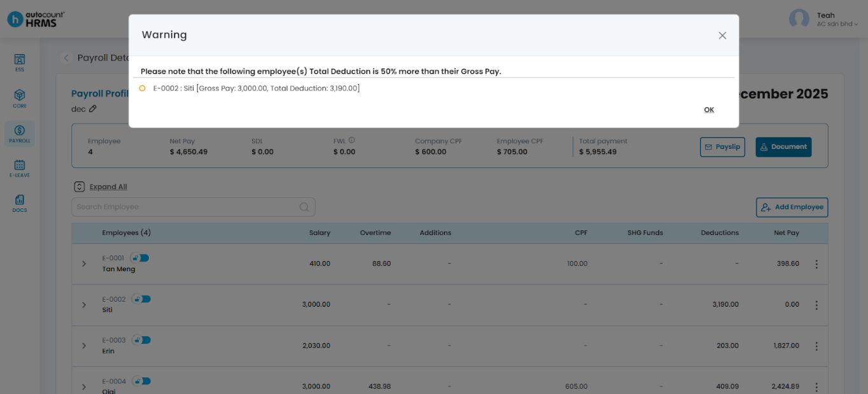Viewport: 868px width, 394px height.
Task: Click the Employee CPF $ 705.00 value
Action: tap(512, 152)
